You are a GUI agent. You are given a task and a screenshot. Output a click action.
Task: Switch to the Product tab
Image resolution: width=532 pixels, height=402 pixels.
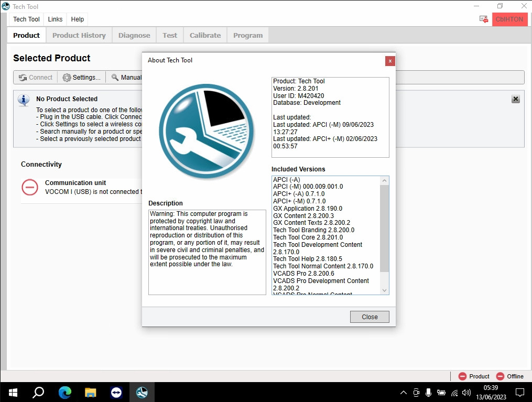26,35
